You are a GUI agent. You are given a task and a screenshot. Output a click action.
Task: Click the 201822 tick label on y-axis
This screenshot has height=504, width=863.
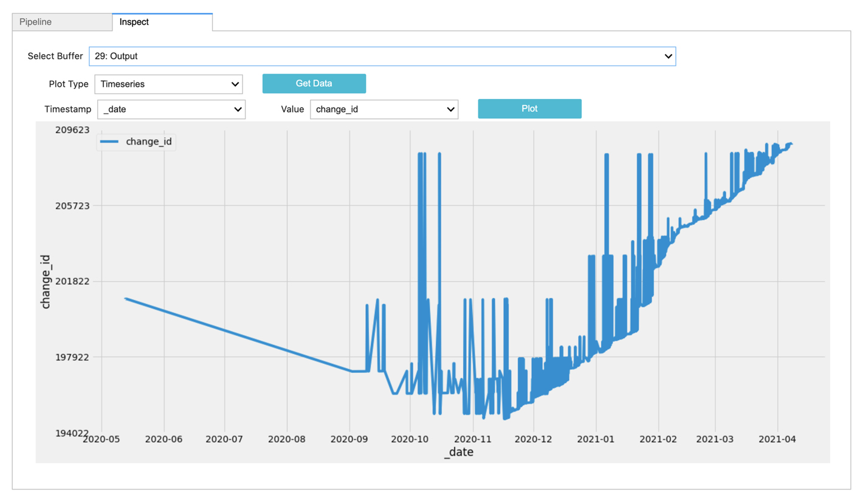click(72, 281)
